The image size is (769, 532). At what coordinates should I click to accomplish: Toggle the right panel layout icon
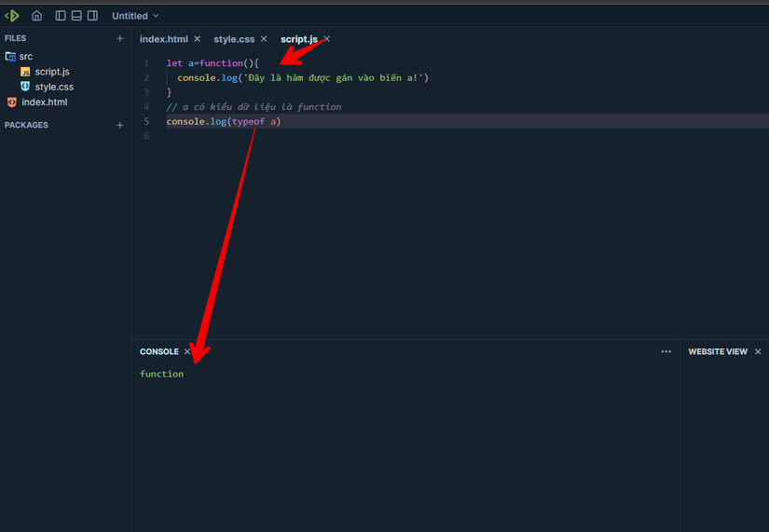click(92, 16)
